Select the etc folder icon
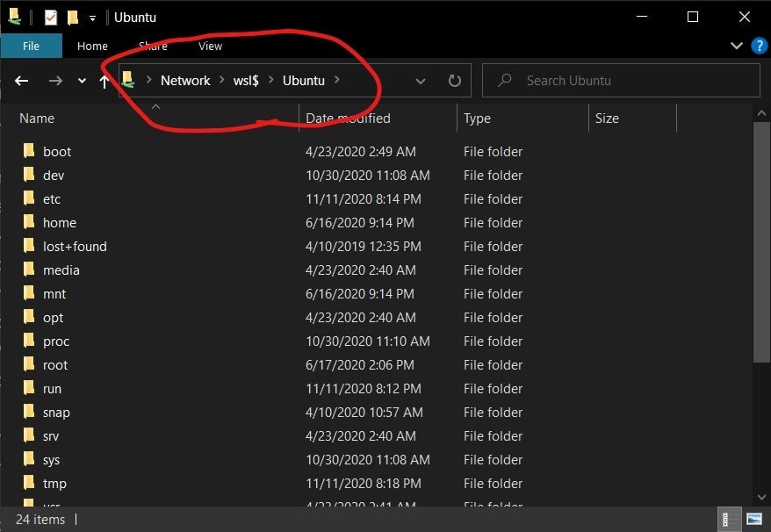The width and height of the screenshot is (771, 532). pos(29,198)
